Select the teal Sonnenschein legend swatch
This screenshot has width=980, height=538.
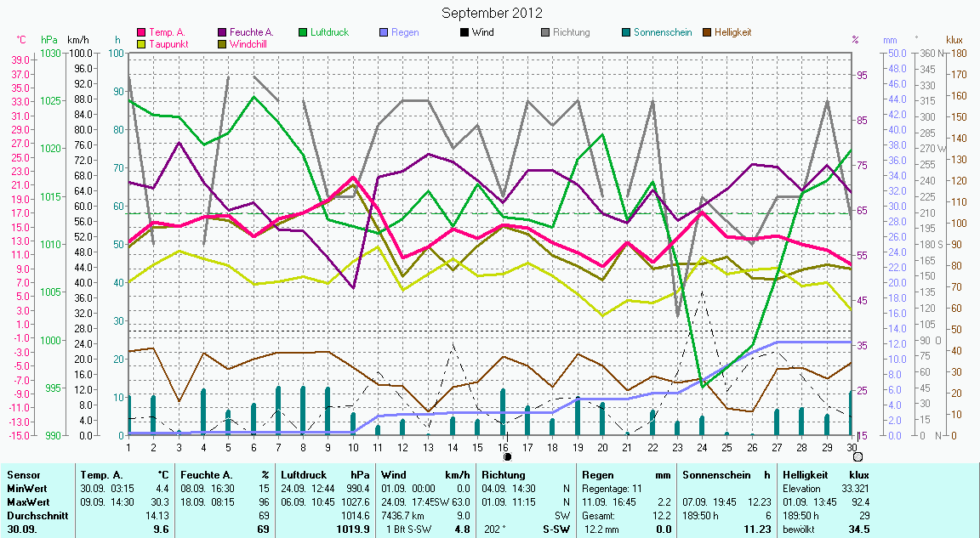click(626, 33)
